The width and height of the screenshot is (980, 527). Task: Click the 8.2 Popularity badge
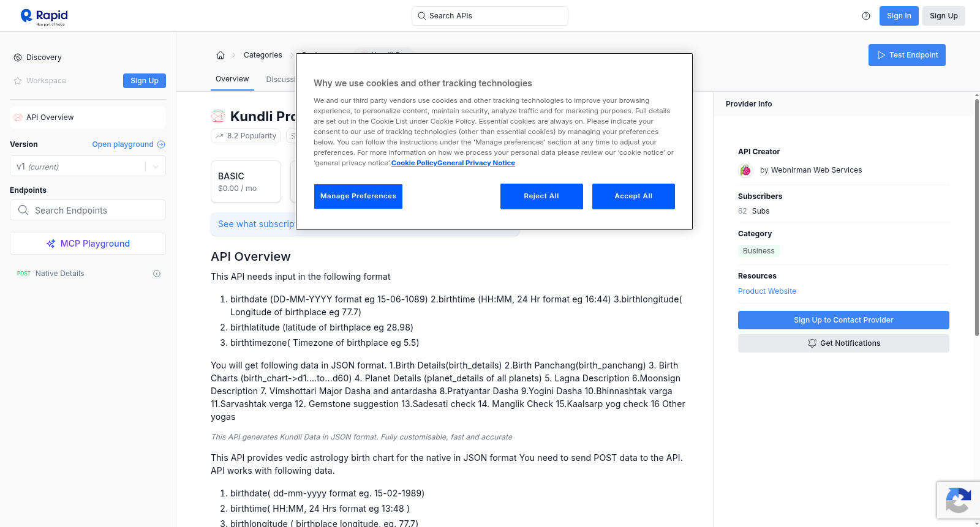point(246,136)
